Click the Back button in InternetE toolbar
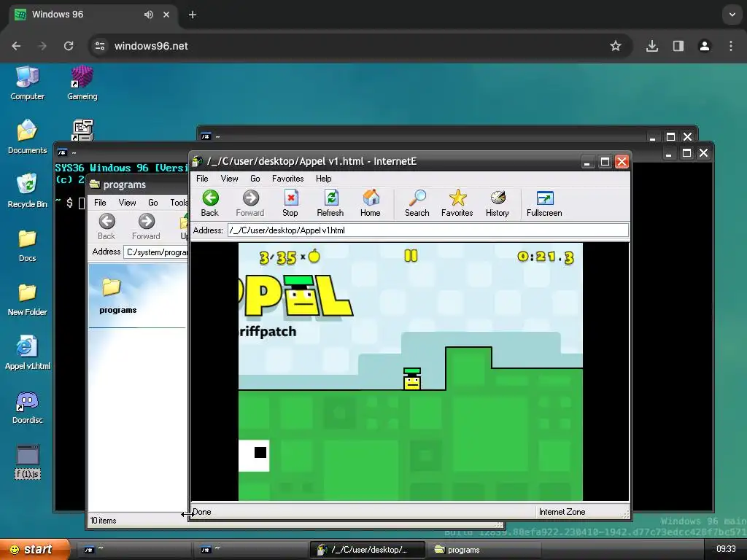 click(x=209, y=203)
